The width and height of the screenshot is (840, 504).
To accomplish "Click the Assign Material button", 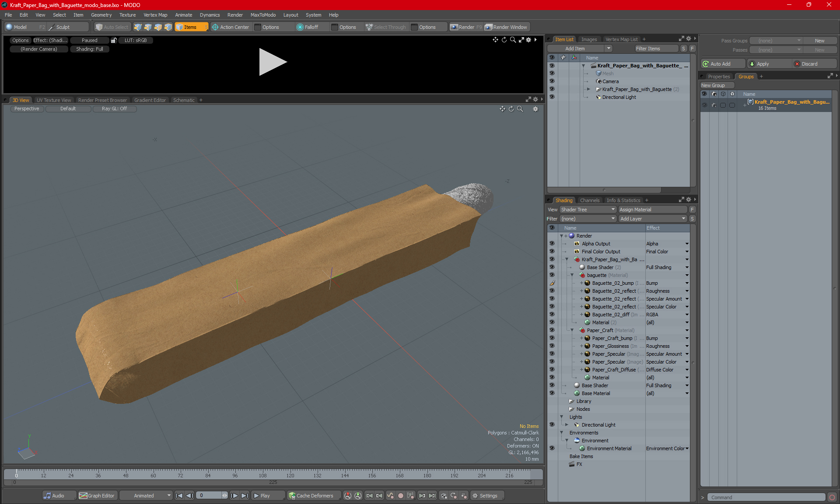I will tap(652, 210).
